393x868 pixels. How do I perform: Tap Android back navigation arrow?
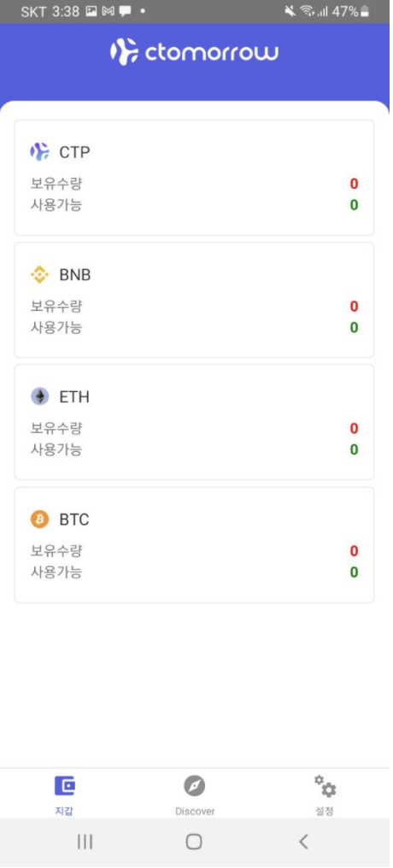(302, 842)
